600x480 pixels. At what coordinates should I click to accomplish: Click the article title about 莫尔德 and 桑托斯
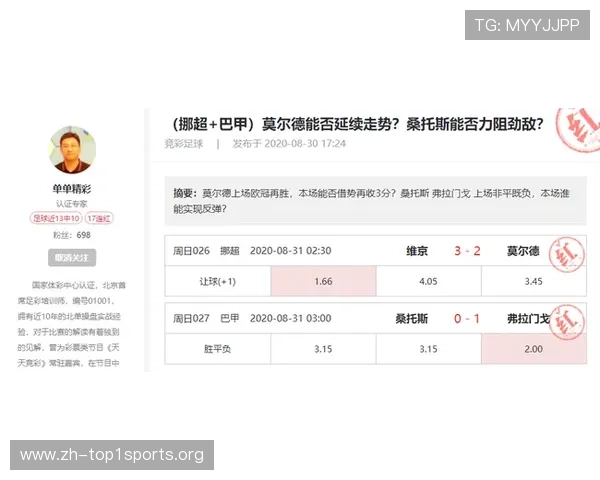coord(357,124)
